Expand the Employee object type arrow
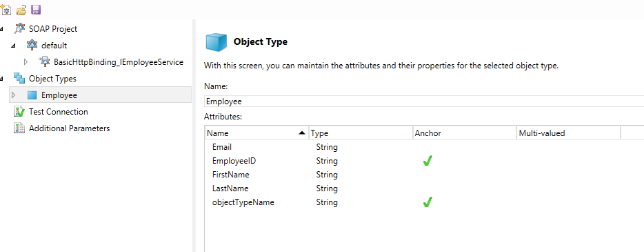Viewport: 644px width, 252px height. pyautogui.click(x=14, y=95)
